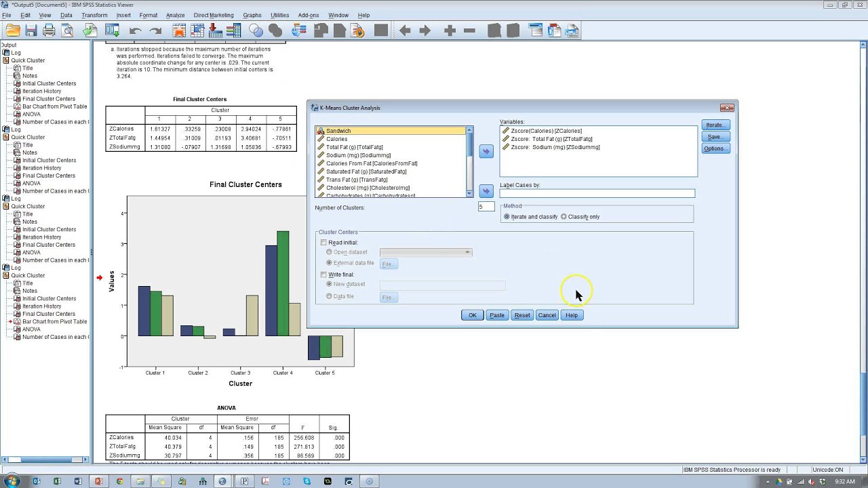Viewport: 868px width, 488px height.
Task: Click the Insert Title toolbar icon
Action: 554,30
